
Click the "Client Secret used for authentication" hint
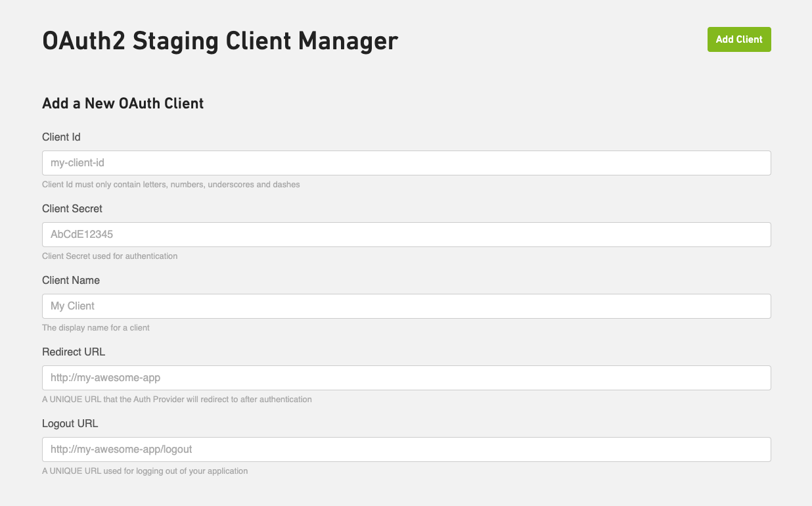(110, 256)
